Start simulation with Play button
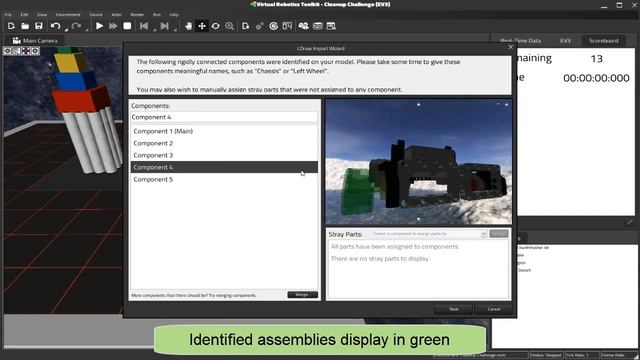 click(99, 26)
